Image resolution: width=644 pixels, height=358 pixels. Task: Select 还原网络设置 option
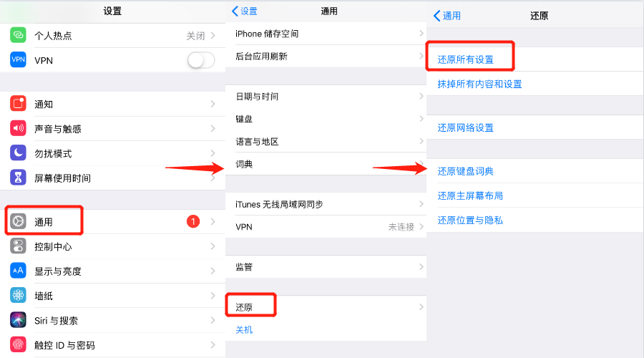pyautogui.click(x=465, y=128)
